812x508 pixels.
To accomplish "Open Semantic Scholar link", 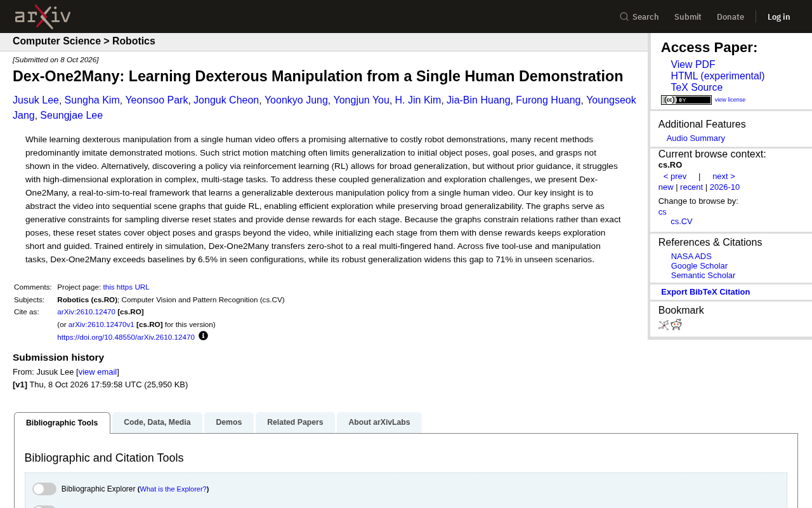I will point(703,276).
